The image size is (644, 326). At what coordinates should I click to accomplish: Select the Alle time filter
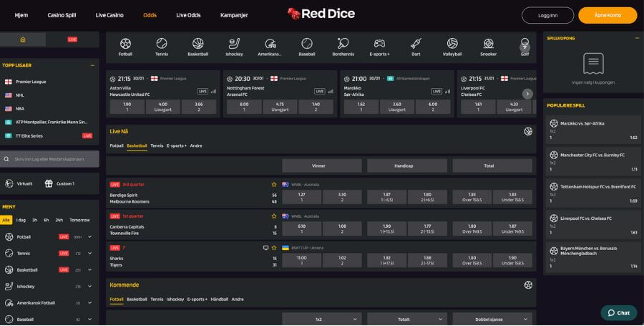(6, 221)
